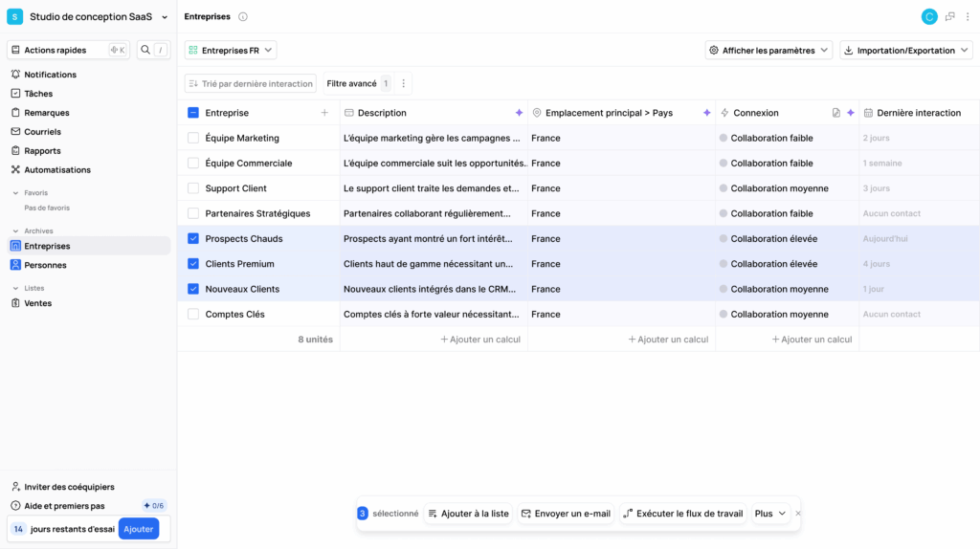
Task: Check the Équipe Marketing row checkbox
Action: click(x=193, y=138)
